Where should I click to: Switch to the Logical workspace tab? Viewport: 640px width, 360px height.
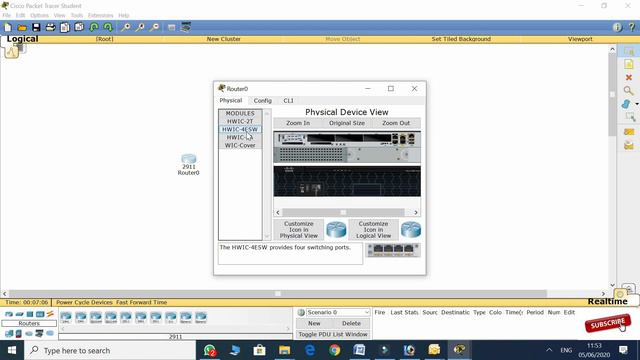(22, 39)
